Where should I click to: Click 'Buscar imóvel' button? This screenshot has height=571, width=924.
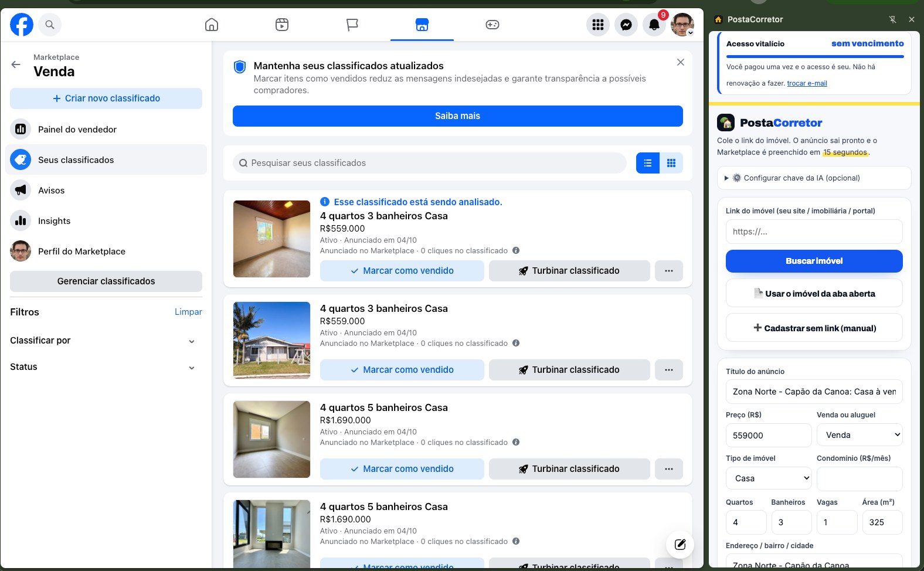814,261
